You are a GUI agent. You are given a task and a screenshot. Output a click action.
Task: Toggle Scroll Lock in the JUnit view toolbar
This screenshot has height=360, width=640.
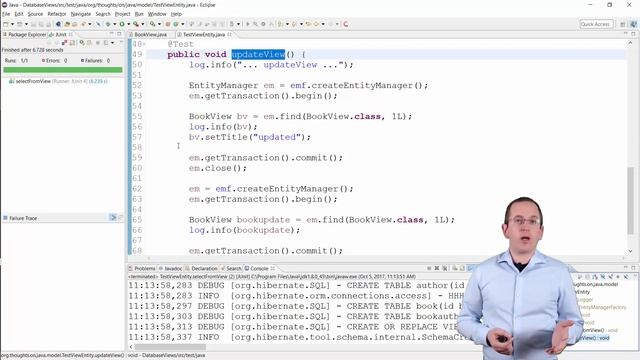point(72,42)
